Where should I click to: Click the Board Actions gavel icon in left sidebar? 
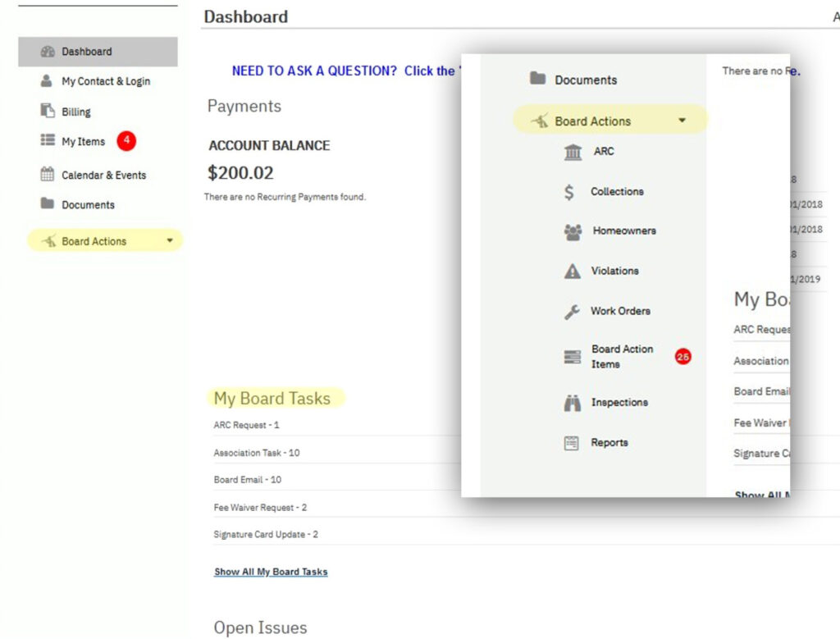(x=49, y=241)
